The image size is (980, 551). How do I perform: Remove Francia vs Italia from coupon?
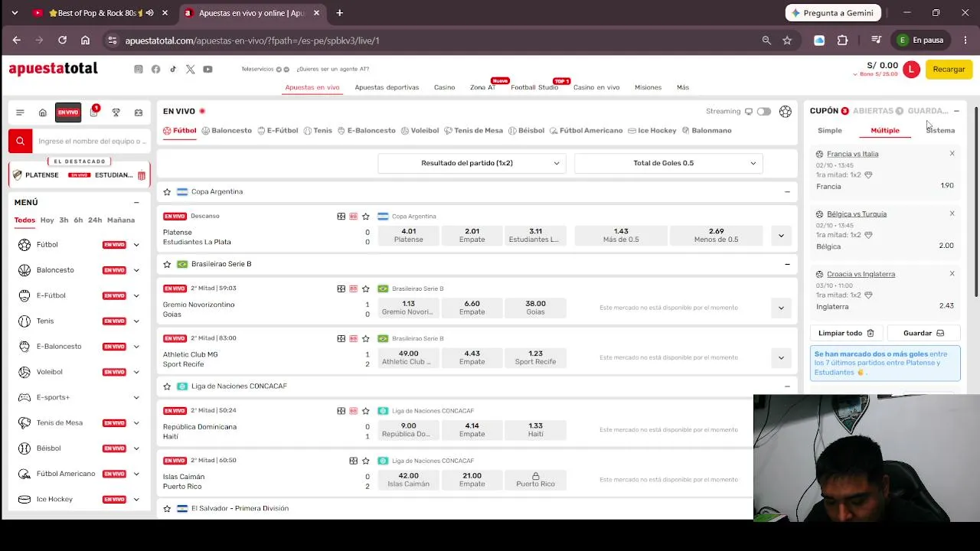pos(952,154)
